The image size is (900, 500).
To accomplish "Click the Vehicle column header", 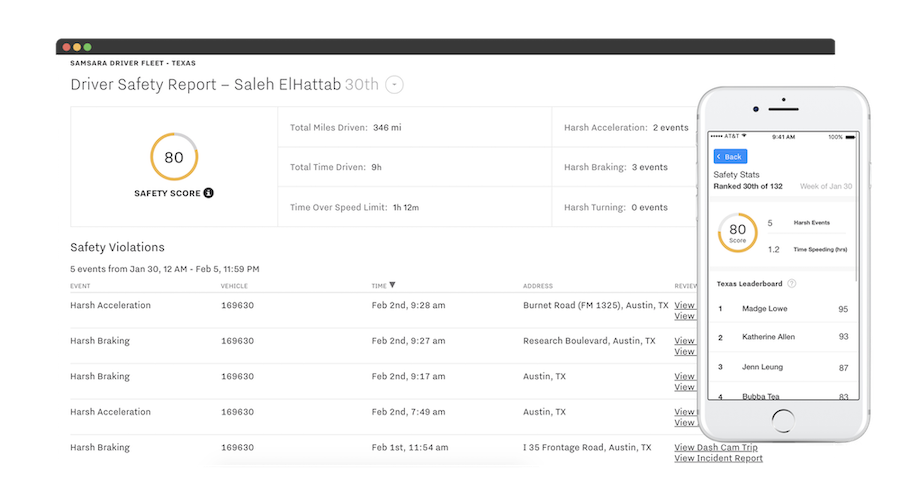I will (234, 286).
